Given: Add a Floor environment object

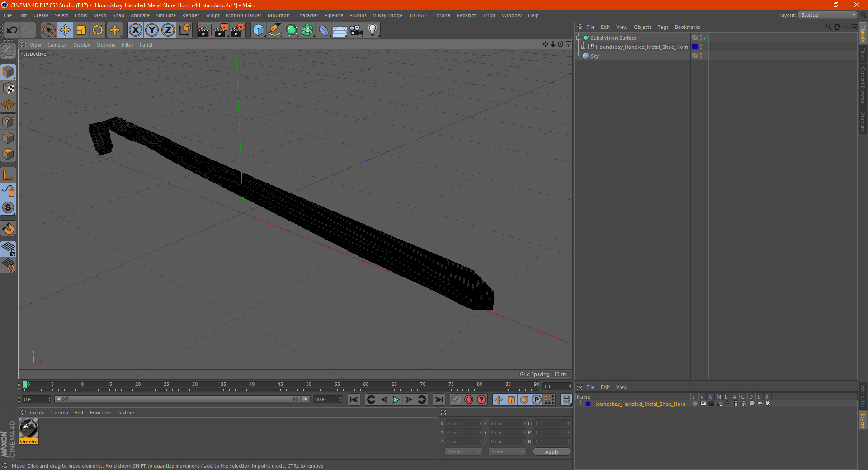Looking at the screenshot, I should pos(340,30).
